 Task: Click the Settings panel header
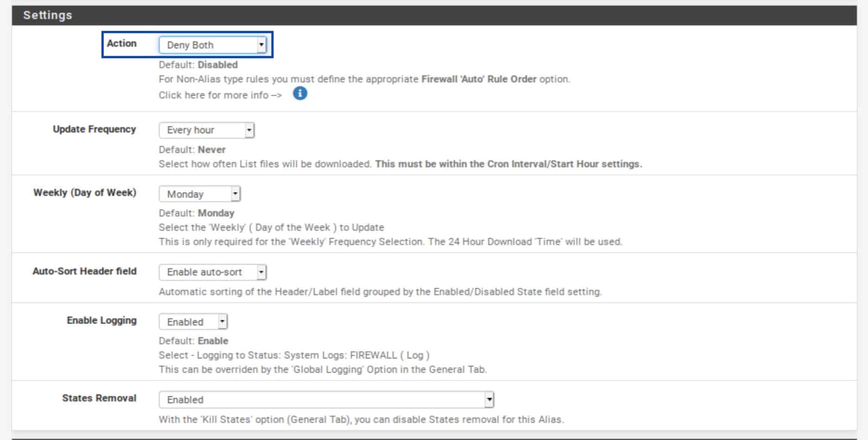point(434,15)
